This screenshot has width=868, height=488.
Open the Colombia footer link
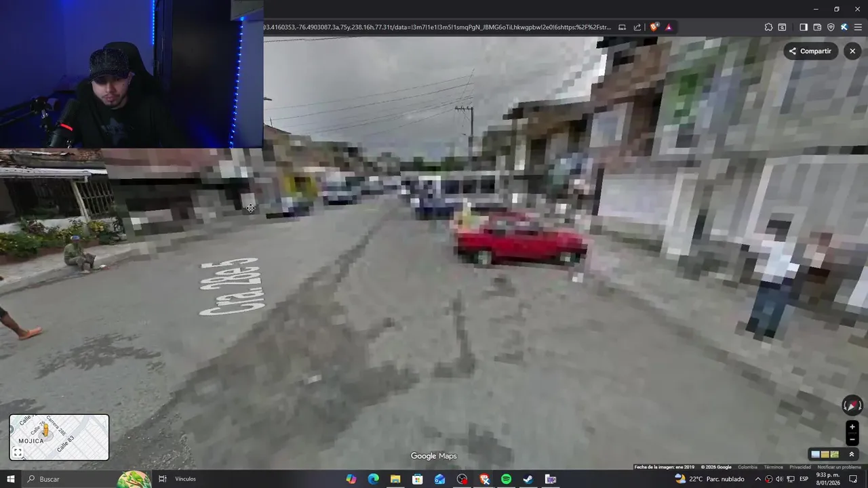pyautogui.click(x=747, y=467)
